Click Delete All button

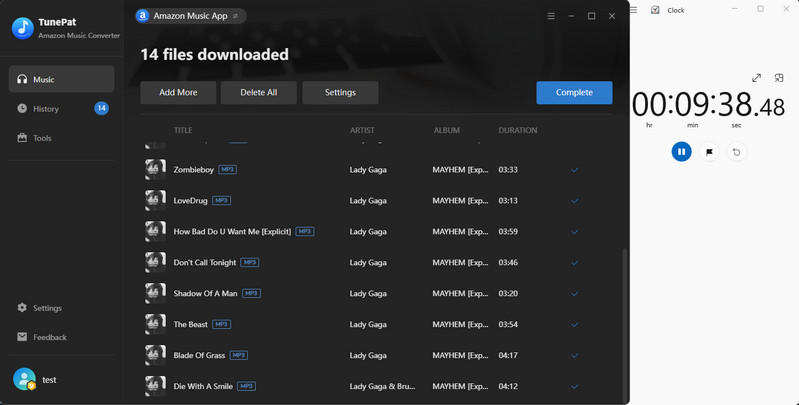point(259,92)
